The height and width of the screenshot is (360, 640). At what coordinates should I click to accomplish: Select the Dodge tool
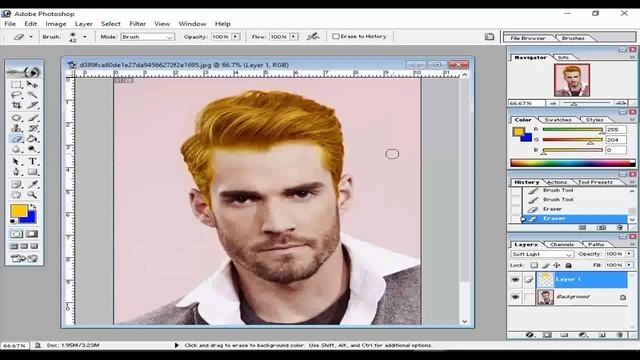pos(32,149)
